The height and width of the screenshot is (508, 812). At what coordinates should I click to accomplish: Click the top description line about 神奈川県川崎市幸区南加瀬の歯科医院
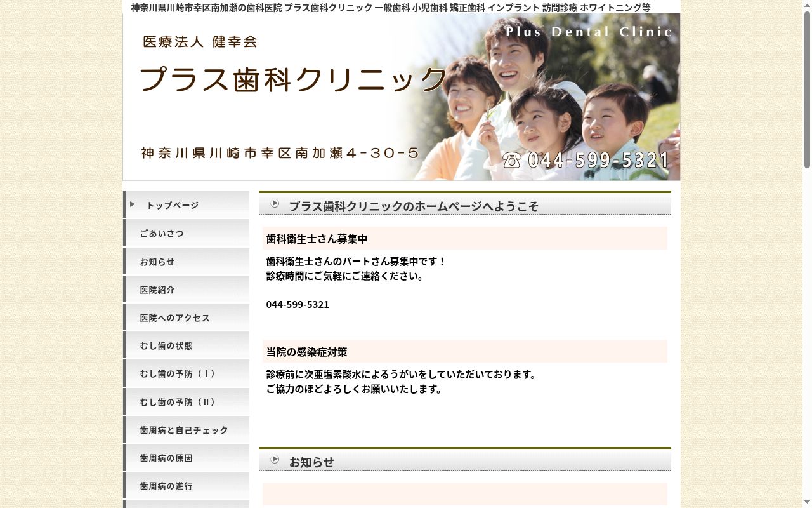click(x=391, y=8)
